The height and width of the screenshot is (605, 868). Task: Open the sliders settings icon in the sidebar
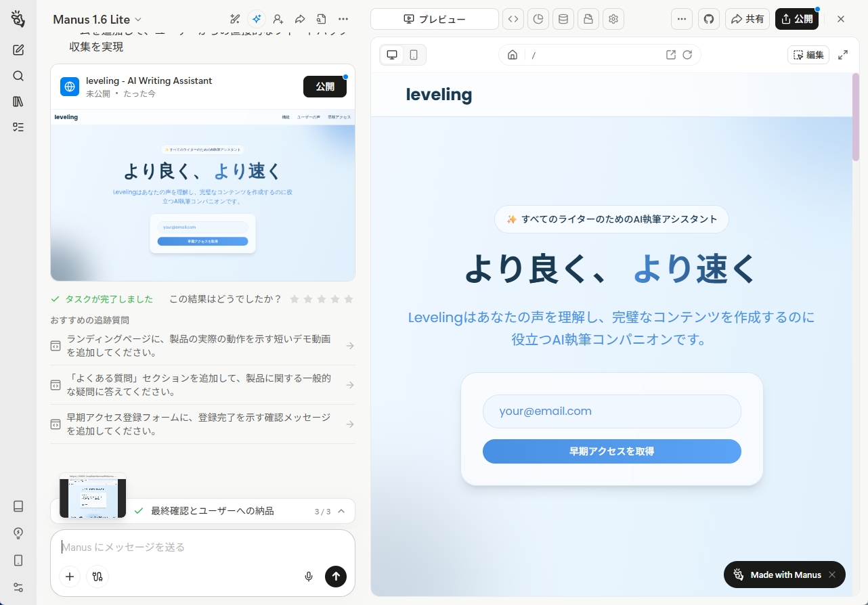click(18, 587)
